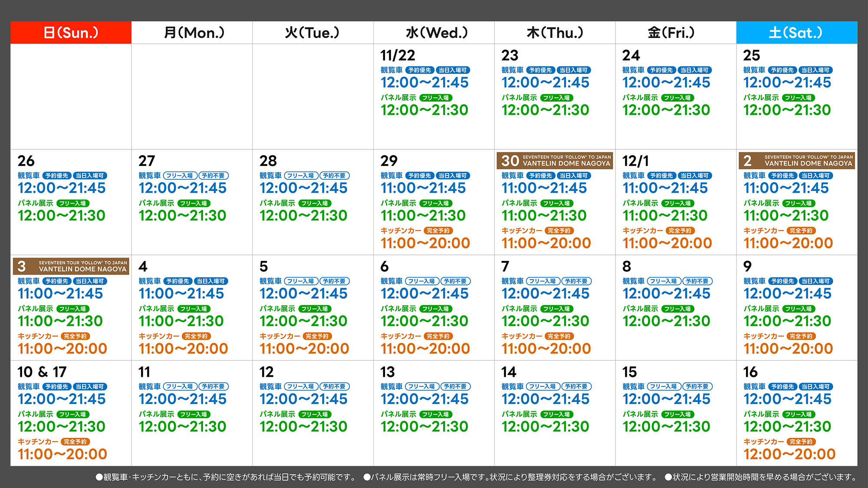Click the 予約優先 badge on 11/22
Screen dimensions: 868x488
(419, 70)
